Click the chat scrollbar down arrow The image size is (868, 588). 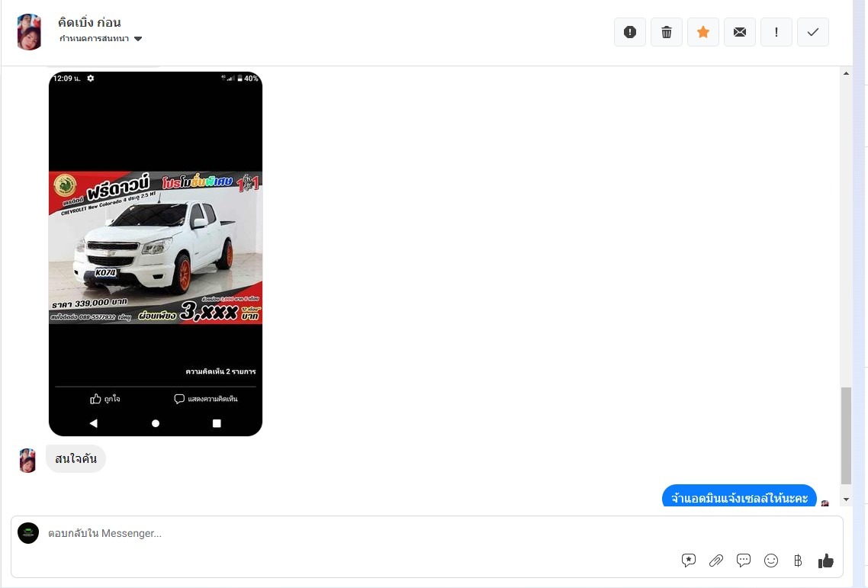(846, 500)
